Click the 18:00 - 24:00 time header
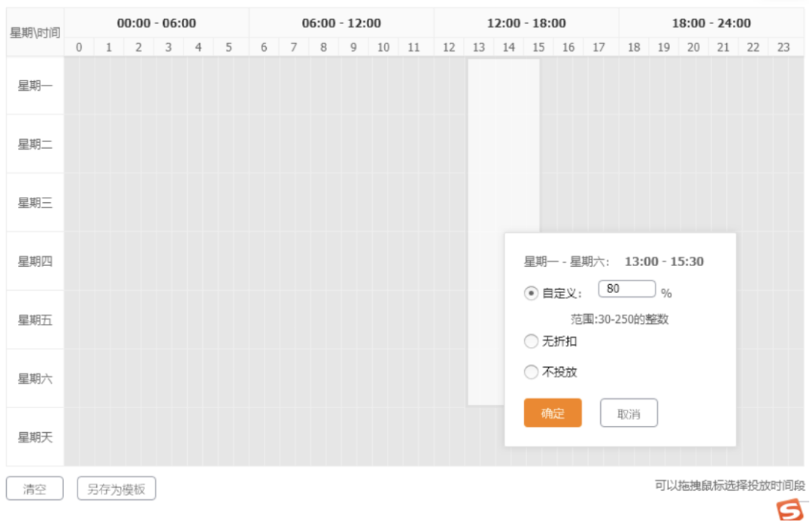Screen dimensions: 812x532 [x=710, y=23]
